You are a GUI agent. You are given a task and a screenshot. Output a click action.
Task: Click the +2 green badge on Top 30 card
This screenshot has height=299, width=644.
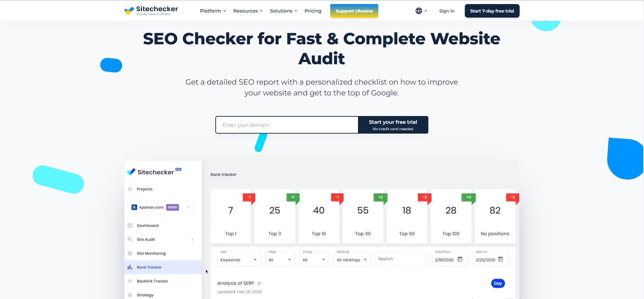pyautogui.click(x=380, y=198)
